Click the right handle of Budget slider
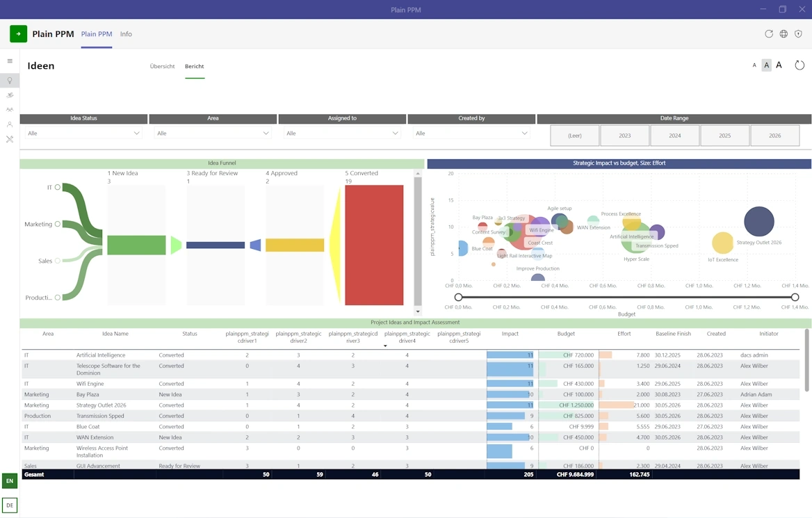 795,298
